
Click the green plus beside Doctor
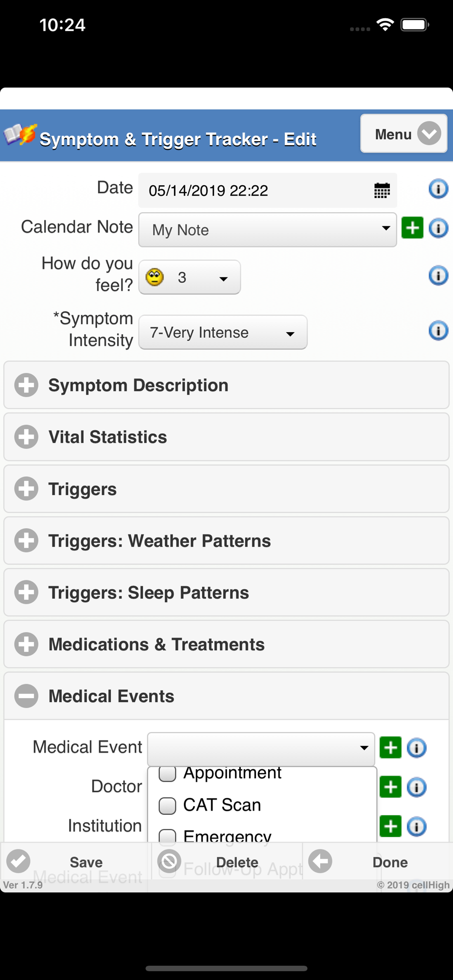click(x=391, y=787)
